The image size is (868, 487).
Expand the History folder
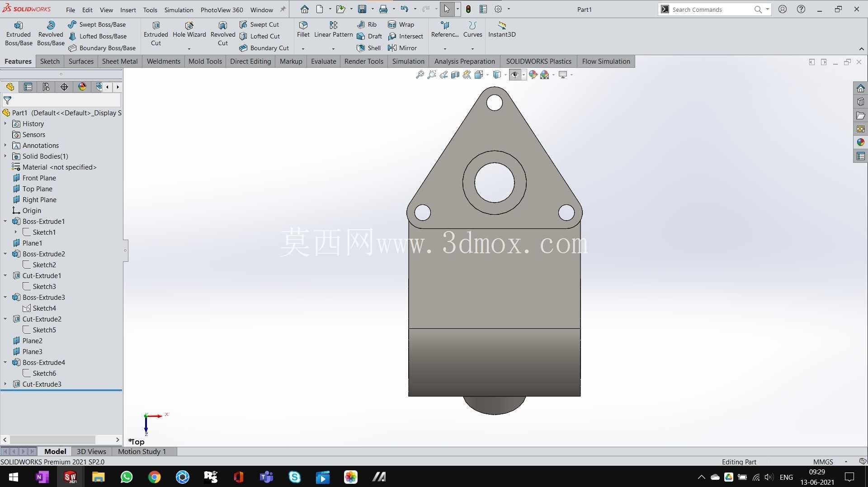pyautogui.click(x=5, y=123)
